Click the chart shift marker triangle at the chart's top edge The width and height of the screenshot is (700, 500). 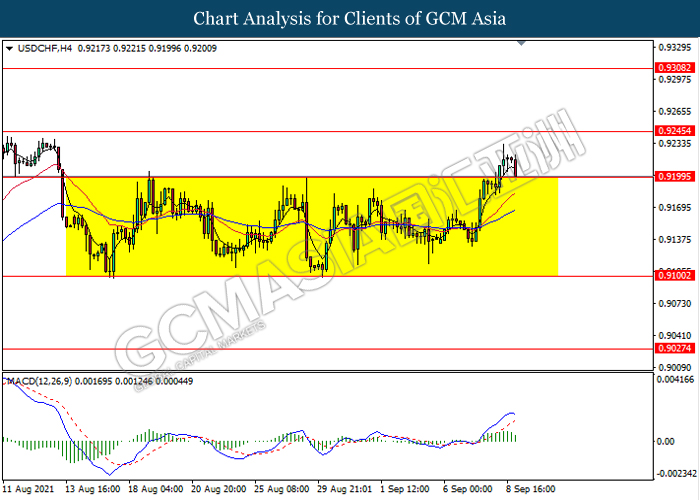521,43
